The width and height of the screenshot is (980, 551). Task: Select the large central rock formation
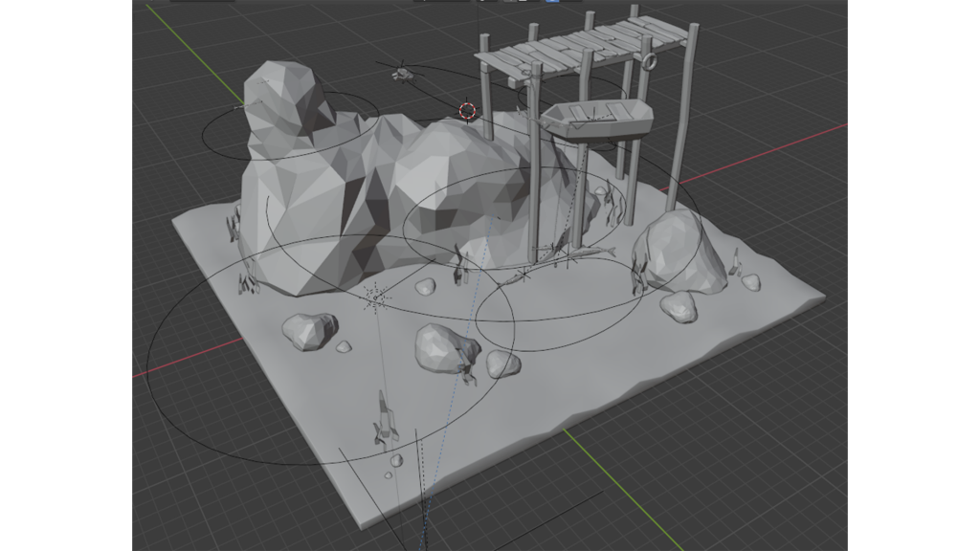pyautogui.click(x=402, y=191)
